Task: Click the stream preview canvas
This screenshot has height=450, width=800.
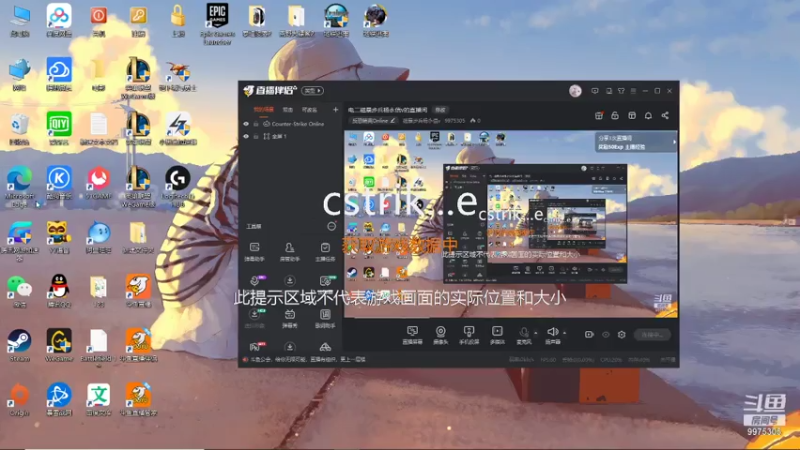Action: click(x=511, y=224)
